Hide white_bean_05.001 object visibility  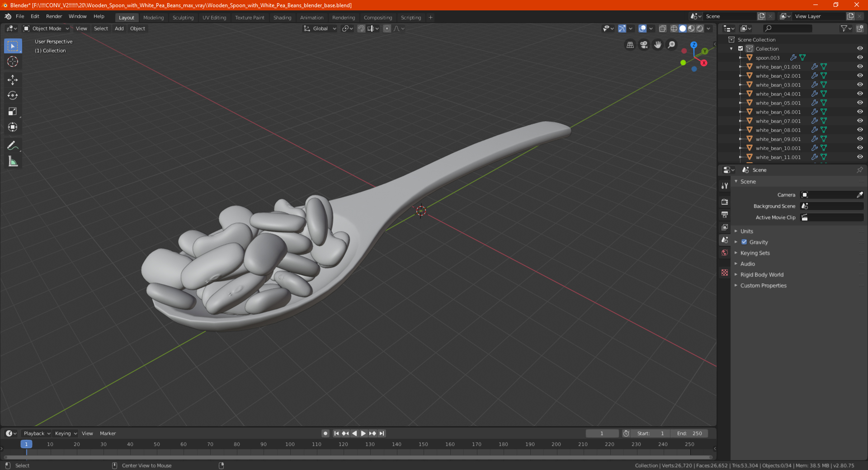860,103
